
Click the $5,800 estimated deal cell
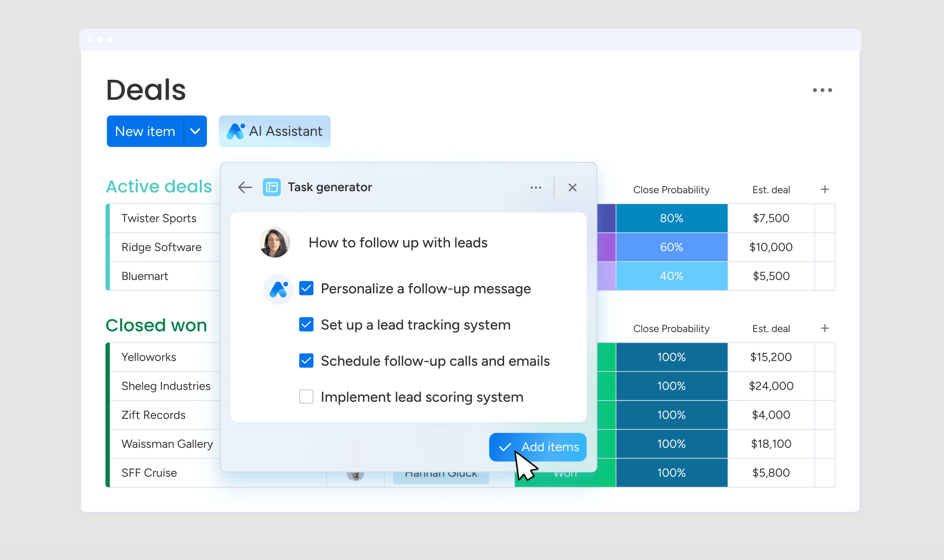point(771,473)
